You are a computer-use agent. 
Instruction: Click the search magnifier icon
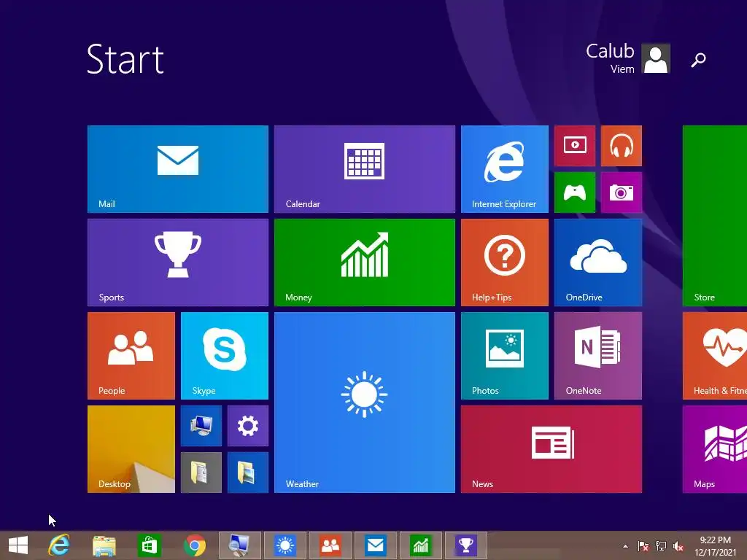(x=698, y=60)
